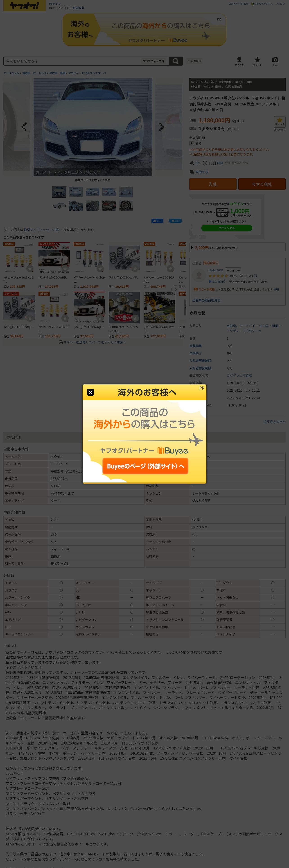289x868 pixels.
Task: Click the bid count hammer icon
Action: coord(192,163)
